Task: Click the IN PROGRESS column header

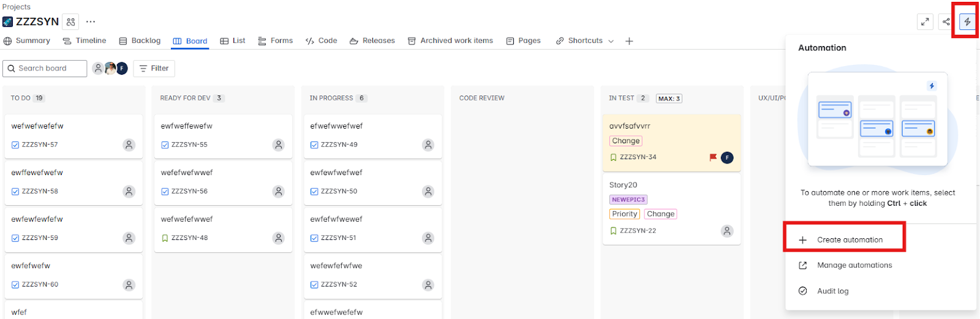Action: coord(331,98)
